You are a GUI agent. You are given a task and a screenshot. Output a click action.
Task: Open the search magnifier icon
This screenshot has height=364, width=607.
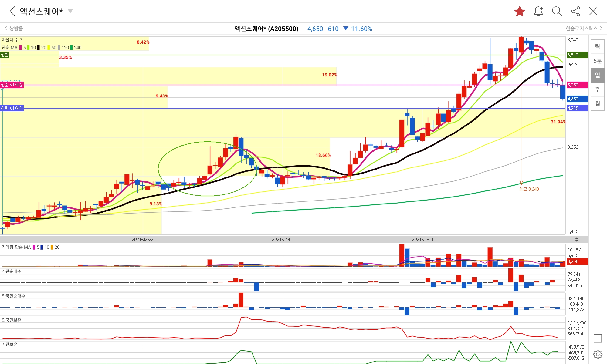[x=557, y=12]
